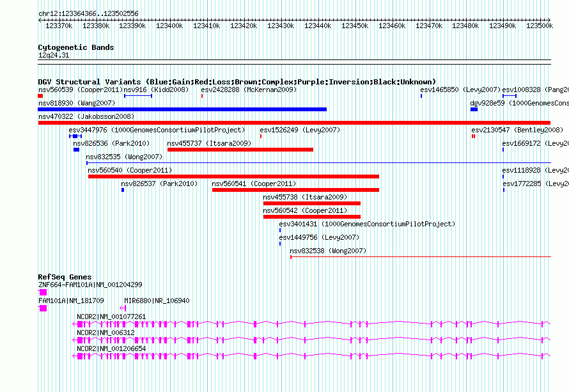Click the esv1526249 red variant tick
Image resolution: width=569 pixels, height=392 pixels.
pyautogui.click(x=261, y=136)
